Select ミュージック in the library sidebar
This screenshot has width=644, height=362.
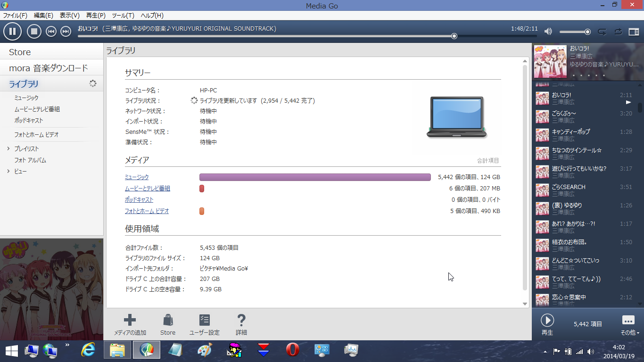click(x=26, y=98)
